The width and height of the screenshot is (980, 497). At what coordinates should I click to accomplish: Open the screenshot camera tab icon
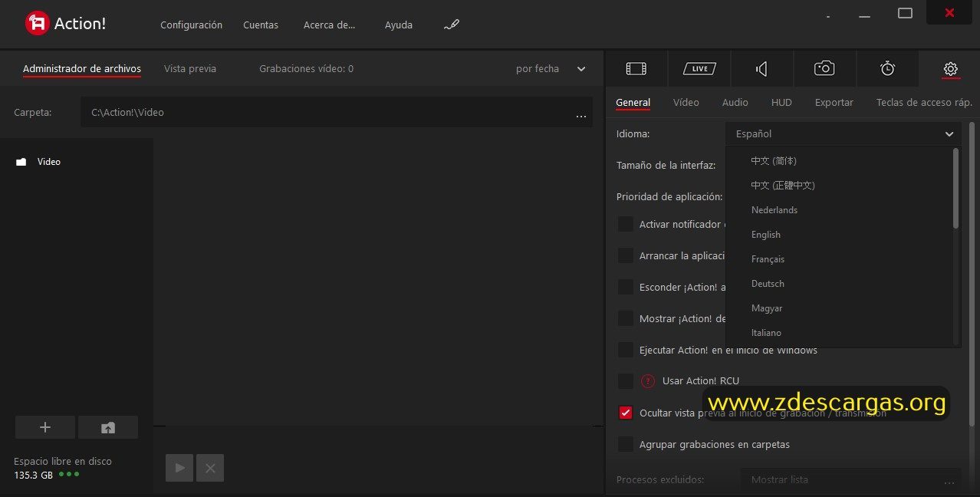824,68
